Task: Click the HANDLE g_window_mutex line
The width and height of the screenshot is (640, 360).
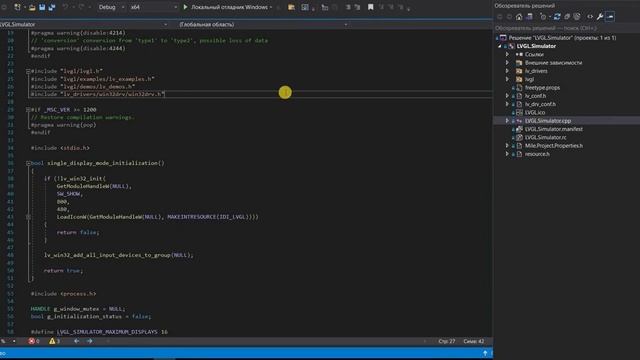Action: coord(78,309)
